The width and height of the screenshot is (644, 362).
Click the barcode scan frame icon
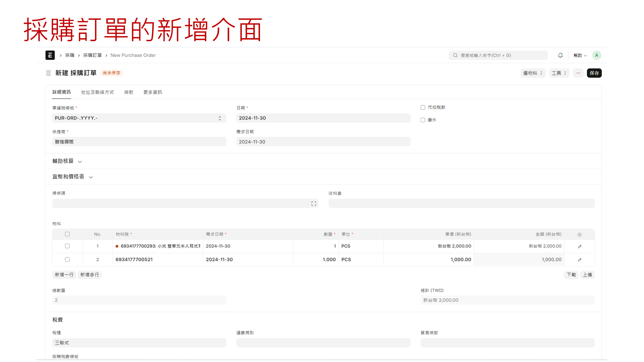pyautogui.click(x=314, y=203)
